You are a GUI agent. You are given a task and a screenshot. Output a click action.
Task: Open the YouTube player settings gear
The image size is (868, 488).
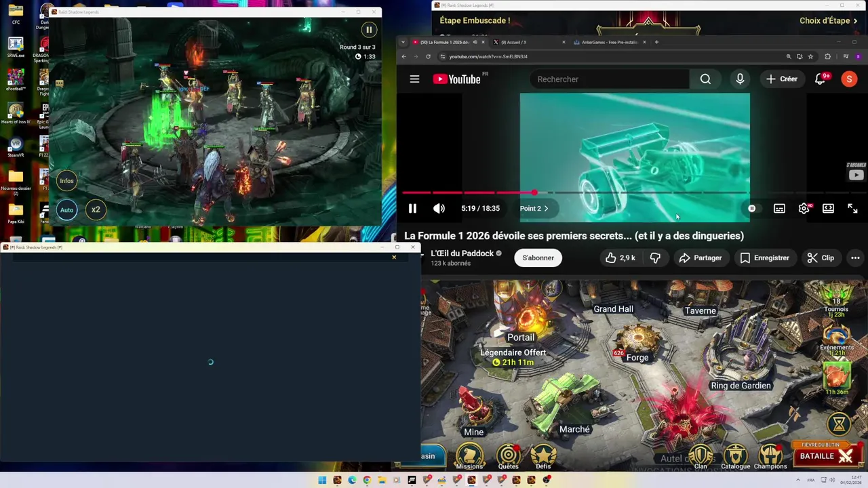pos(804,209)
